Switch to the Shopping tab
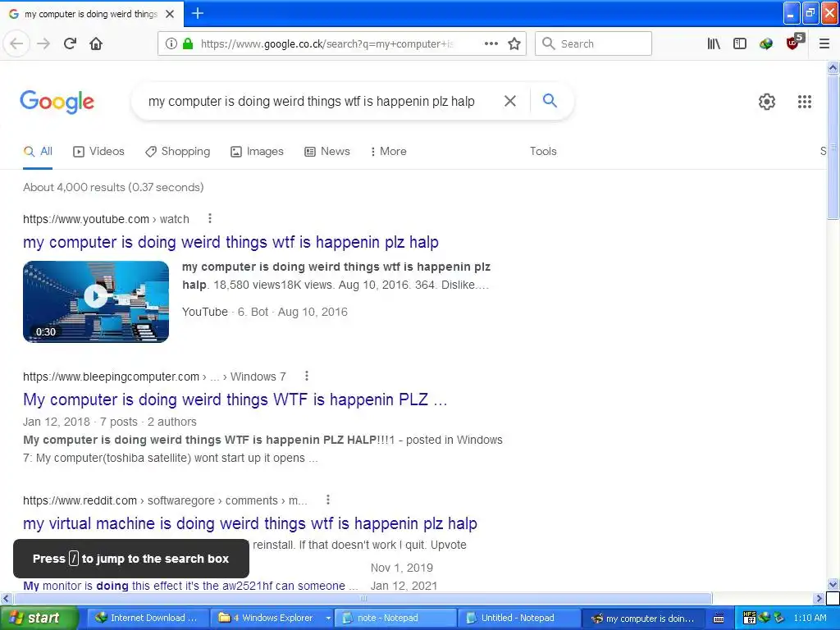The width and height of the screenshot is (840, 630). (x=178, y=152)
